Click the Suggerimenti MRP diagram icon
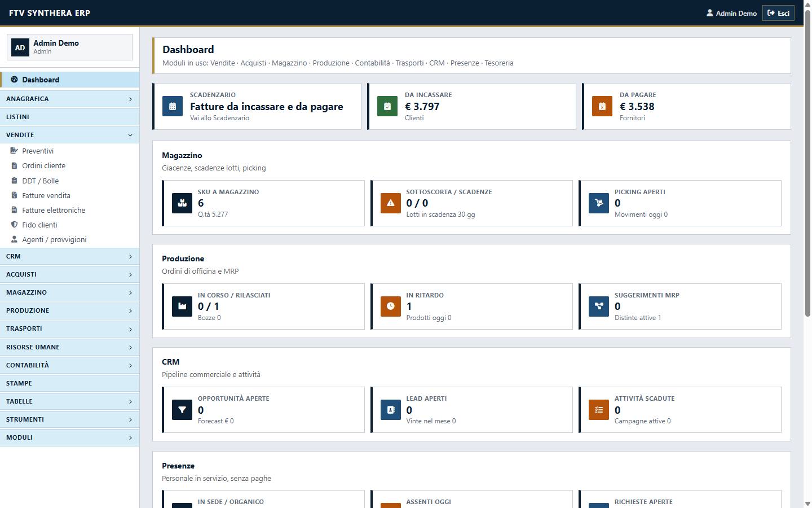 pos(599,306)
